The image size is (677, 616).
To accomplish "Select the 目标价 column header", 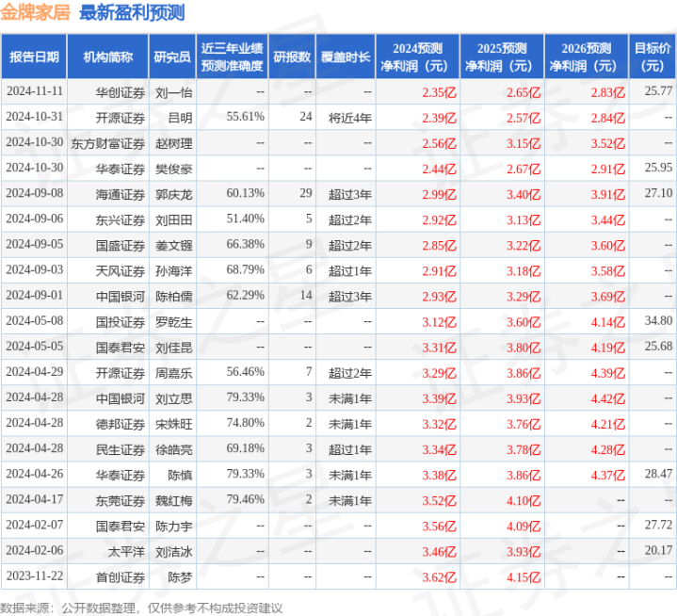I will tap(653, 57).
